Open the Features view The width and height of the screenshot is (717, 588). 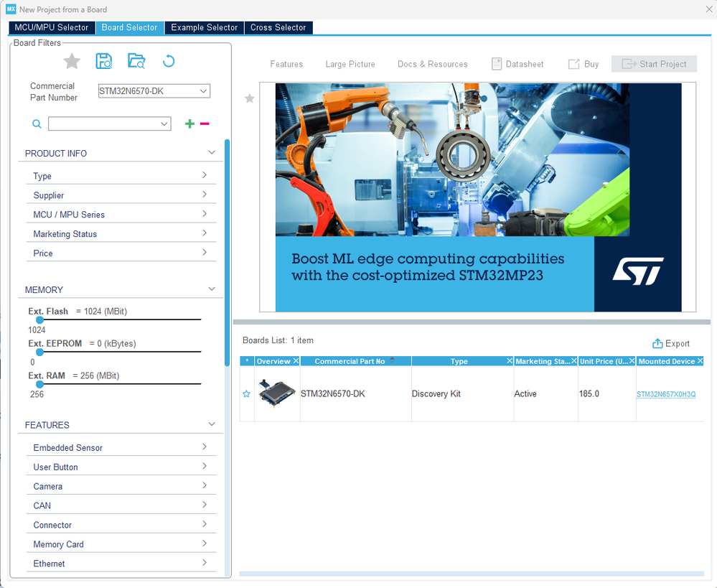286,64
